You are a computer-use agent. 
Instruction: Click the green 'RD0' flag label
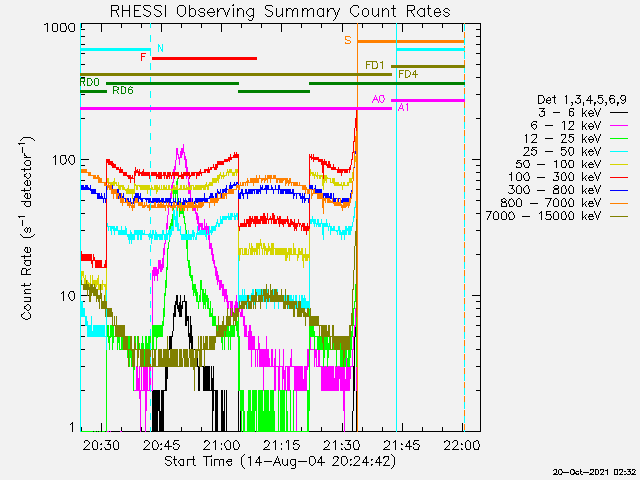(90, 82)
